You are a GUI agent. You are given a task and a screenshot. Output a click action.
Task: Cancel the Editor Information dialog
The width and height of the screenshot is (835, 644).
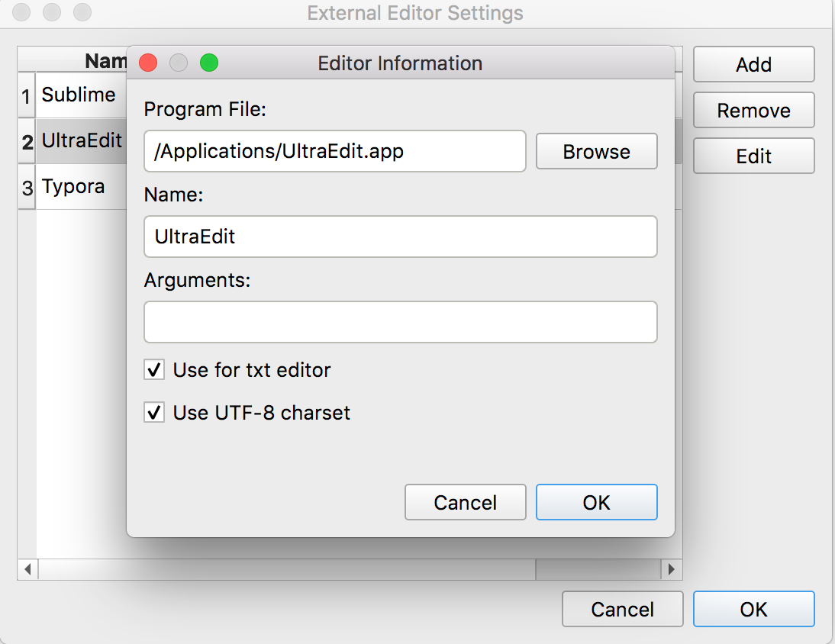coord(465,502)
